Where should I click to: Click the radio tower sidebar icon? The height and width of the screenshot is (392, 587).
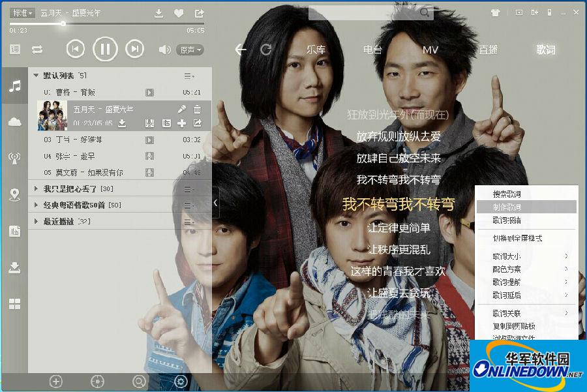click(14, 158)
